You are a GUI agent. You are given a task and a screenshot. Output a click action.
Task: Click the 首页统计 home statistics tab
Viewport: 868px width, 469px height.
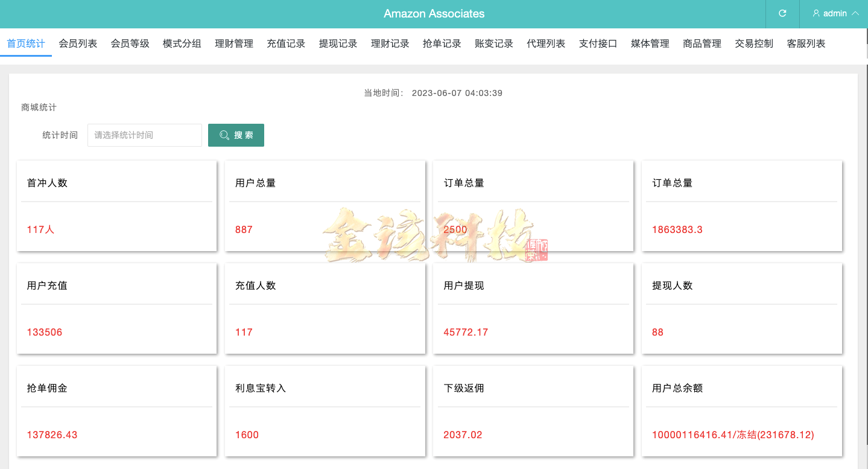[25, 43]
